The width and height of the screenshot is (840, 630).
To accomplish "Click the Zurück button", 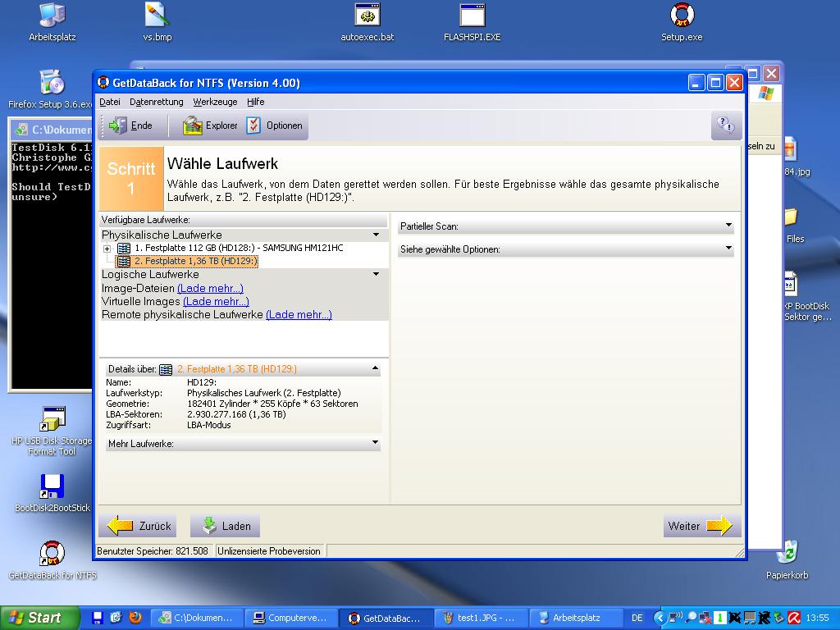I will point(138,526).
